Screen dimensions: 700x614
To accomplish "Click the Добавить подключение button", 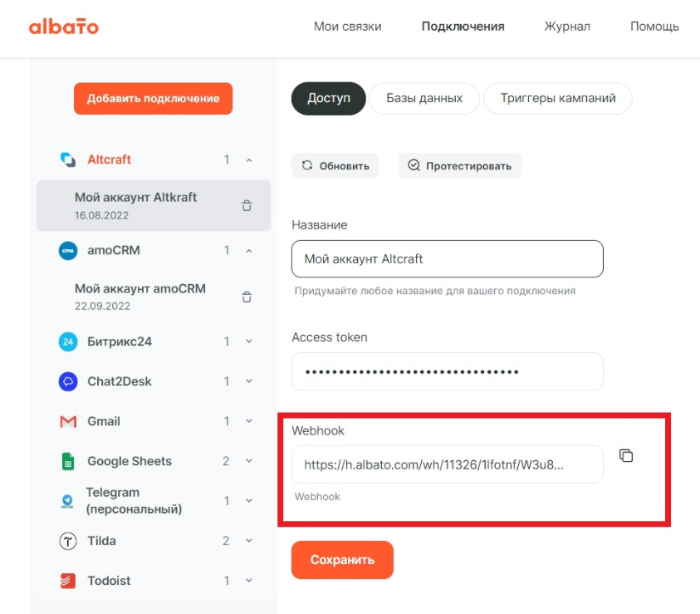I will pos(153,98).
